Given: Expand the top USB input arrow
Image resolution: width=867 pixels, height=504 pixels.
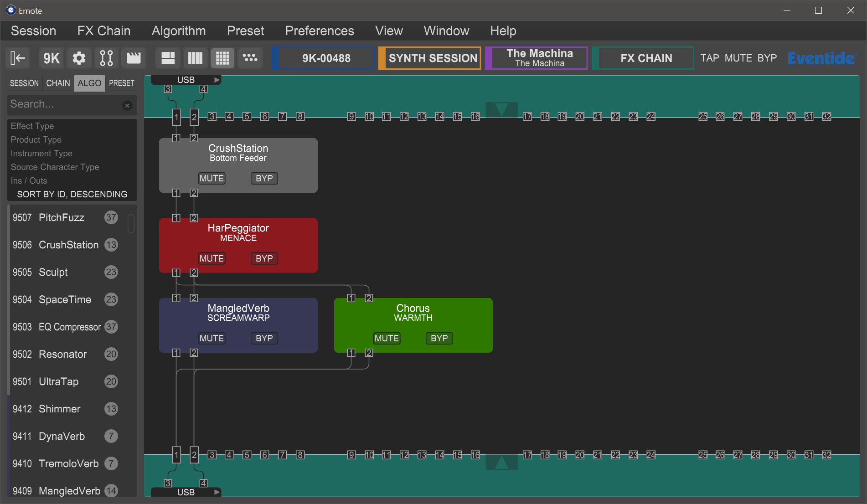Looking at the screenshot, I should pyautogui.click(x=217, y=80).
